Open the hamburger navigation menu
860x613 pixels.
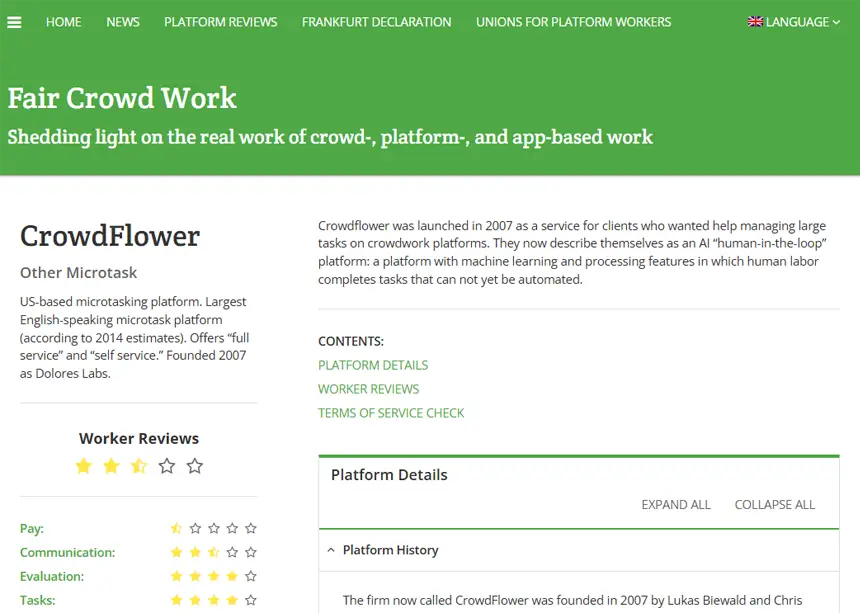tap(14, 21)
